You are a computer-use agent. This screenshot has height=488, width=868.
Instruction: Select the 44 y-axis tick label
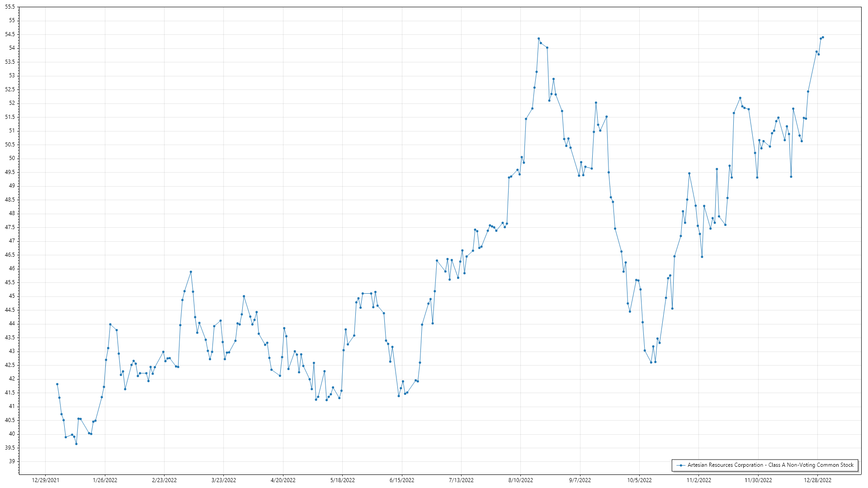[x=12, y=324]
